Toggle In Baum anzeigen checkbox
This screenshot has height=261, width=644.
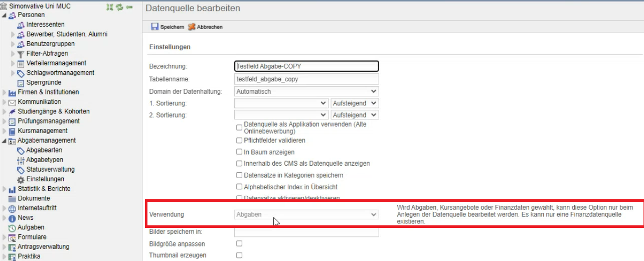(x=239, y=152)
